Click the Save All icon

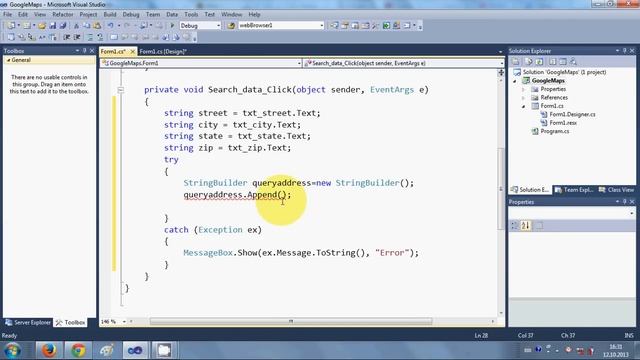63,26
